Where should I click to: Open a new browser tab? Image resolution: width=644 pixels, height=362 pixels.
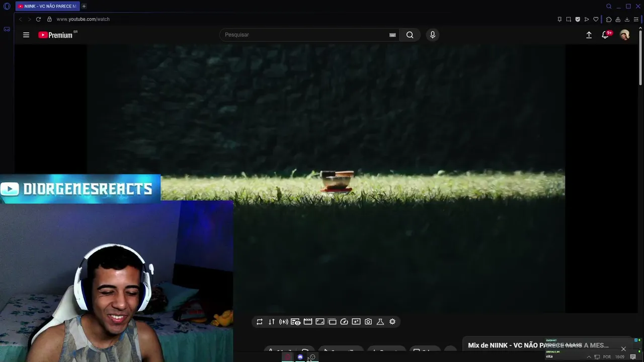coord(84,7)
